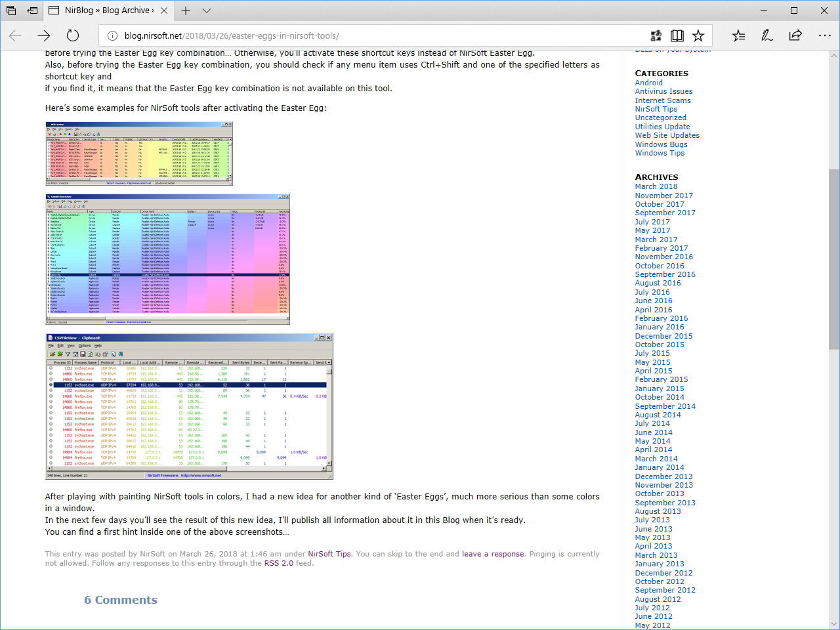Open the new tab button
This screenshot has width=840, height=630.
tap(186, 10)
